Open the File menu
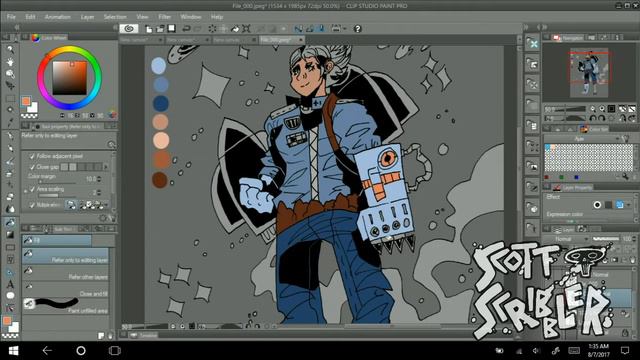The height and width of the screenshot is (360, 640). (x=11, y=17)
